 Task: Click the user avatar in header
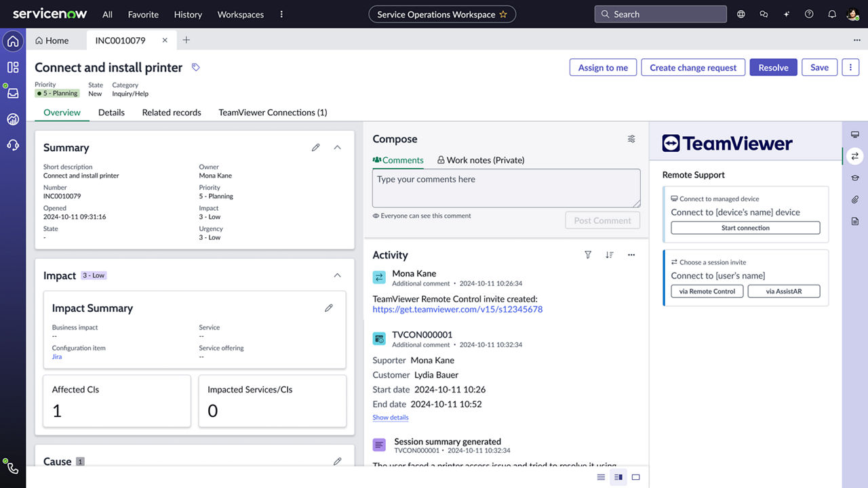point(853,14)
